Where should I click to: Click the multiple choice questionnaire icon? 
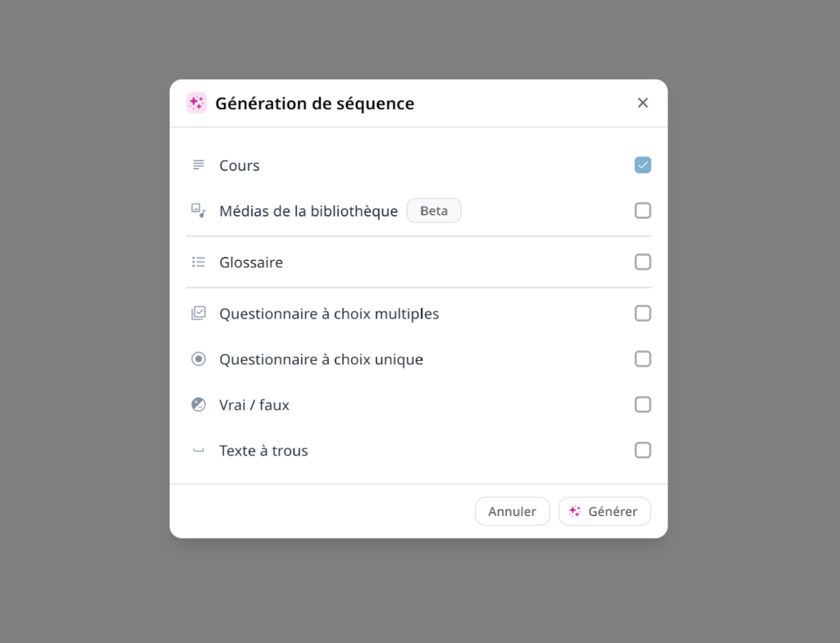point(199,313)
